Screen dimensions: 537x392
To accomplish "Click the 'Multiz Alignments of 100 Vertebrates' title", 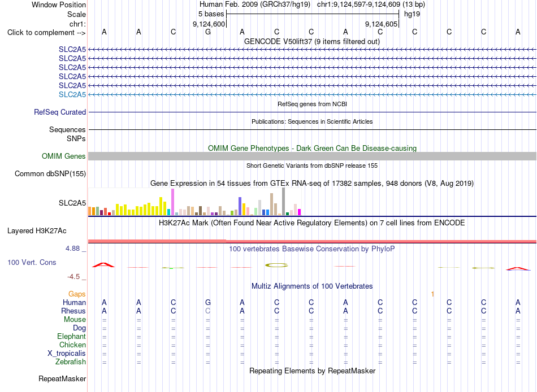I will click(312, 286).
